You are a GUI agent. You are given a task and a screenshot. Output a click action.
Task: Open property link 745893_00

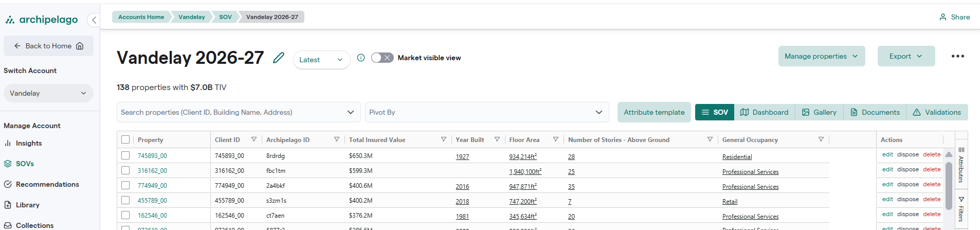152,155
